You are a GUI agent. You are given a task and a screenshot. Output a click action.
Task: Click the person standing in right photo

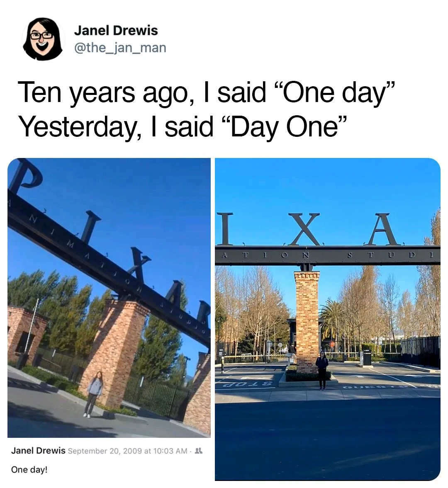click(322, 370)
